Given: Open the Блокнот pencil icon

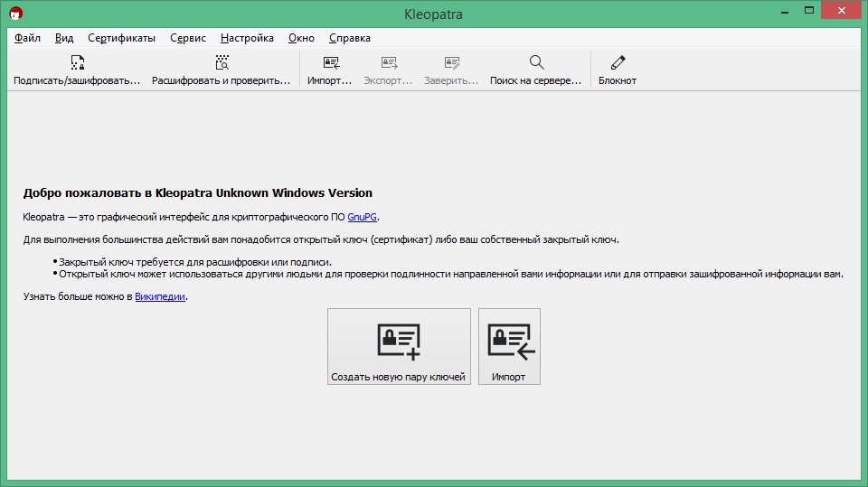Looking at the screenshot, I should coord(618,62).
